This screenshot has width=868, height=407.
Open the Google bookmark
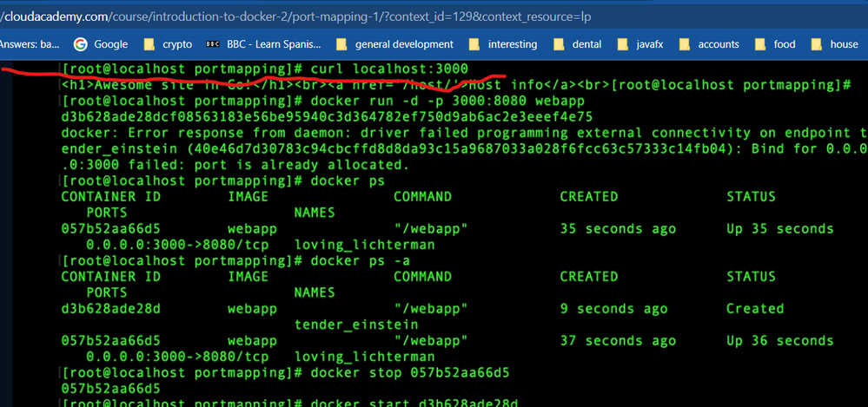101,44
